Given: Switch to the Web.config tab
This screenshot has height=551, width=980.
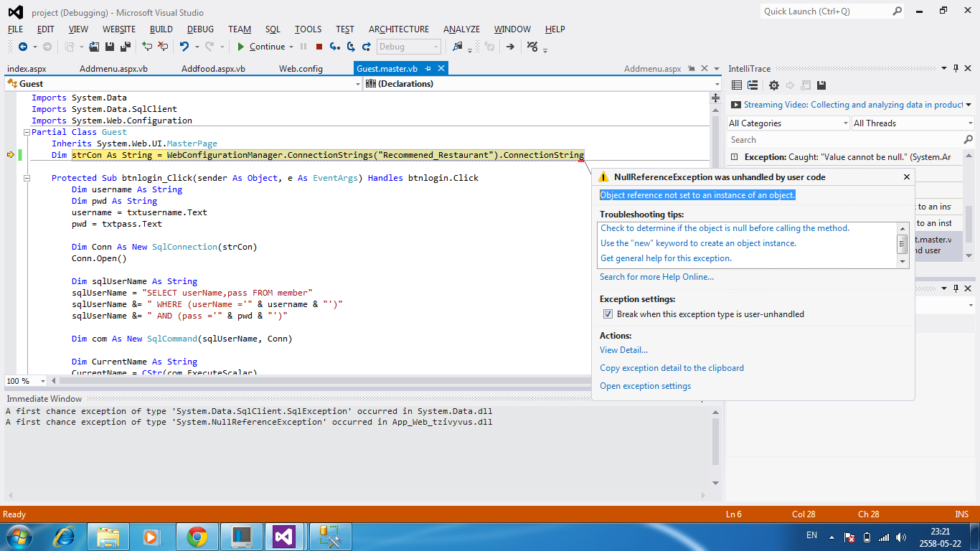Looking at the screenshot, I should coord(301,69).
